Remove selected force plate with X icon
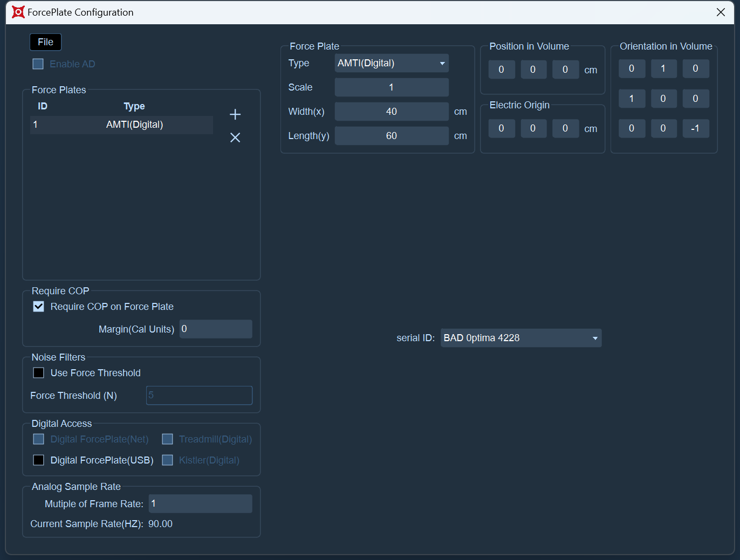 (235, 137)
